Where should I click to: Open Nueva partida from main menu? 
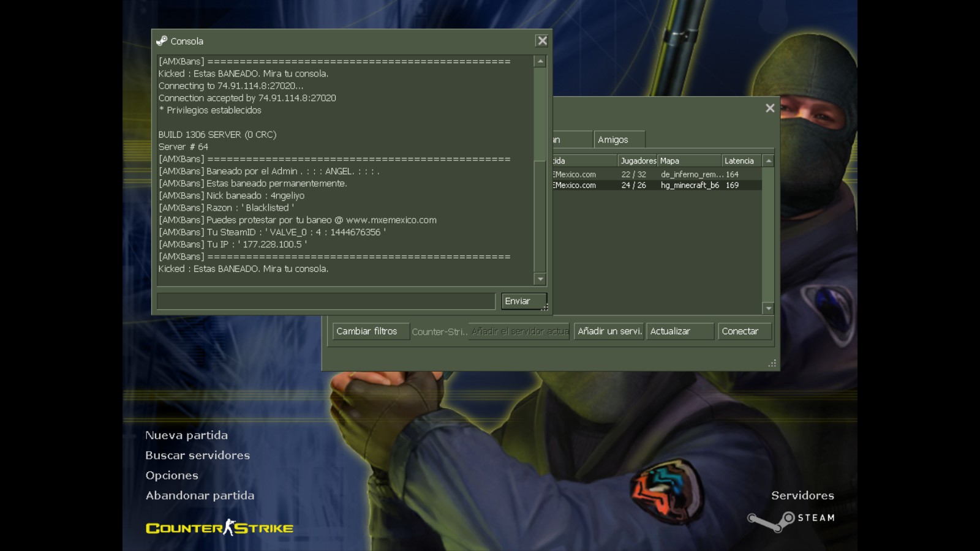tap(186, 435)
